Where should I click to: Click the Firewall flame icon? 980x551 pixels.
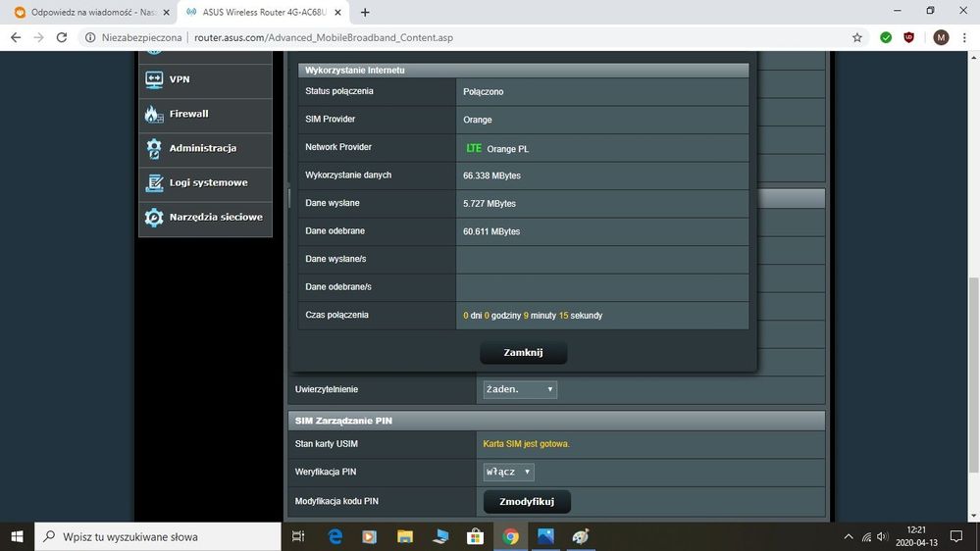(154, 114)
